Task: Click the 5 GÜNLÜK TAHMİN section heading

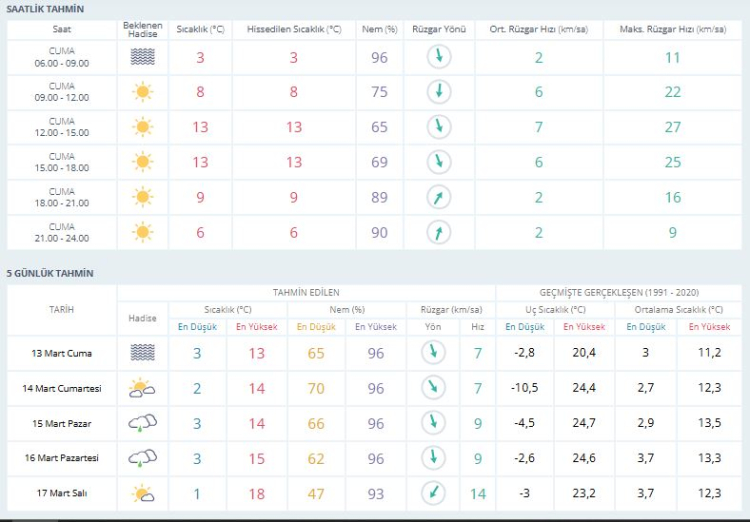Action: [50, 273]
